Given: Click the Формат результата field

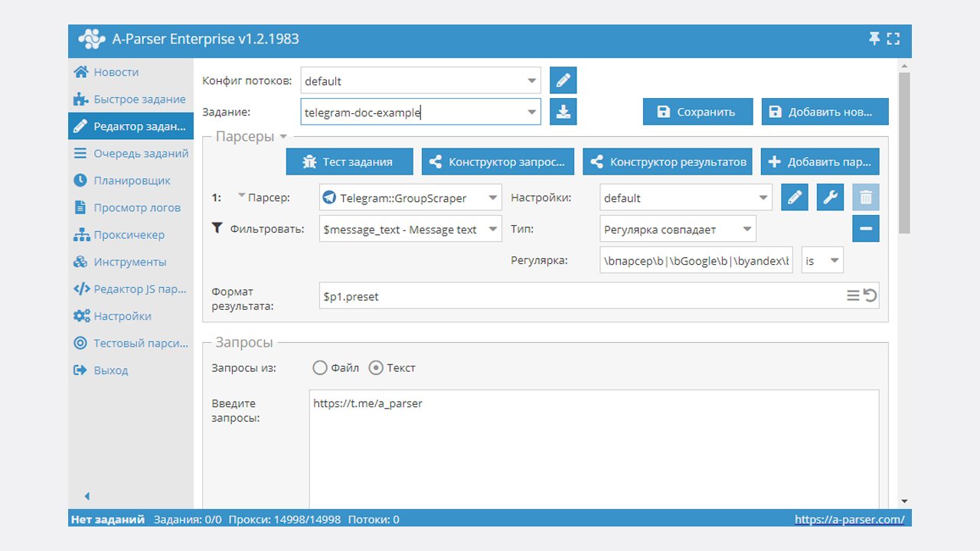Looking at the screenshot, I should 599,295.
